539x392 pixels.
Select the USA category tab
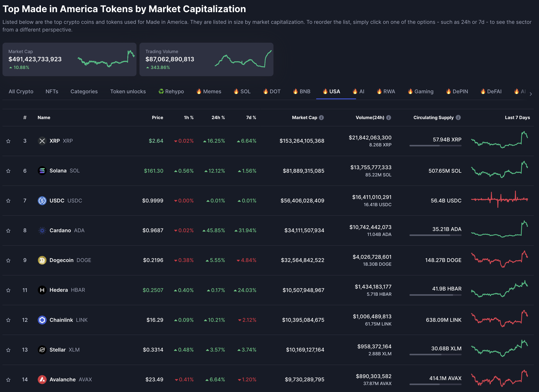331,92
